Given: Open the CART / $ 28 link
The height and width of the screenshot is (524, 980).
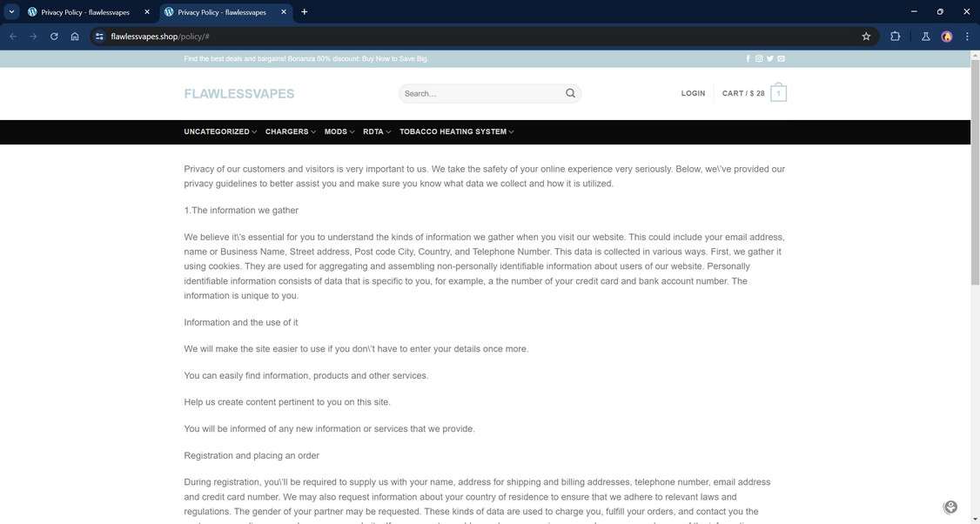Looking at the screenshot, I should 743,93.
